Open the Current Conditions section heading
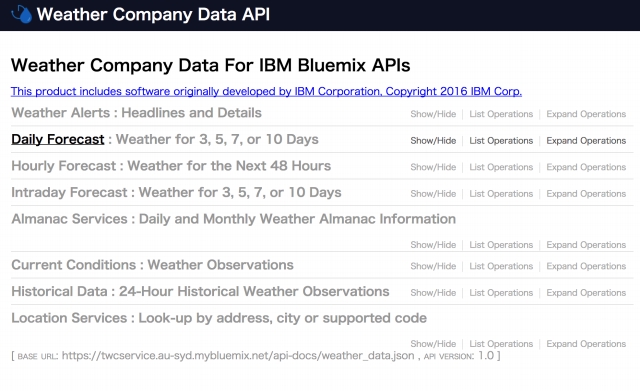This screenshot has height=391, width=640. coord(73,265)
